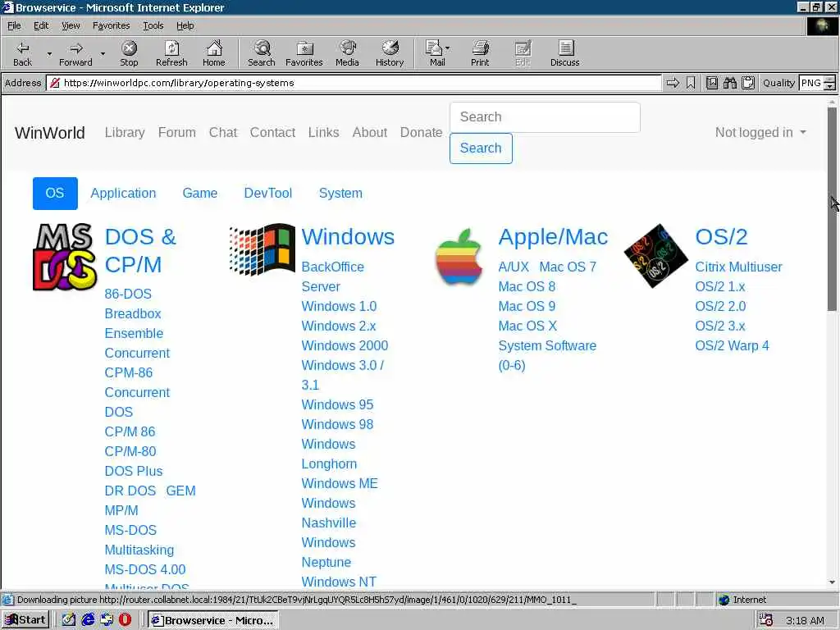Click the Address bar URL field
Viewport: 840px width, 630px height.
point(354,83)
